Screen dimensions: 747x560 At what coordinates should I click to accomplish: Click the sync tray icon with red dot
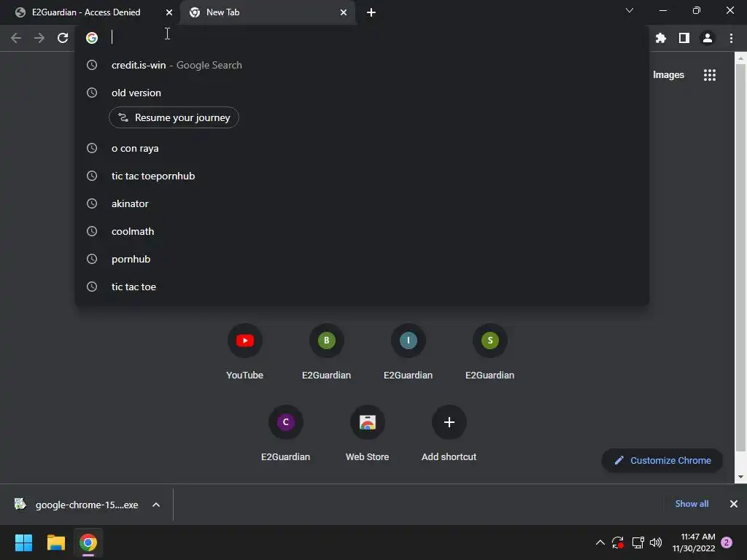(x=618, y=542)
